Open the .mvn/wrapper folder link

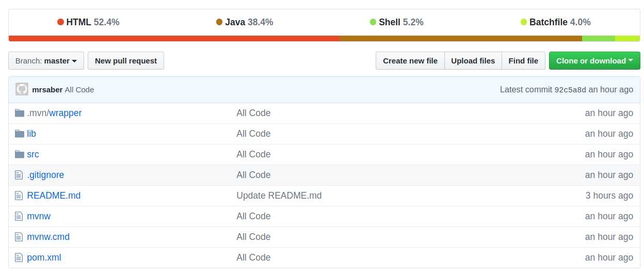tap(54, 113)
